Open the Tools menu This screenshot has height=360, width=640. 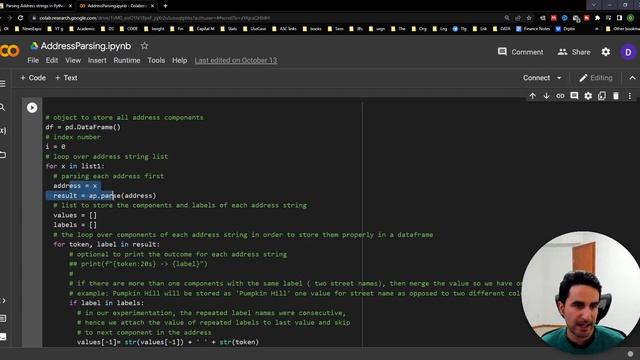[156, 60]
